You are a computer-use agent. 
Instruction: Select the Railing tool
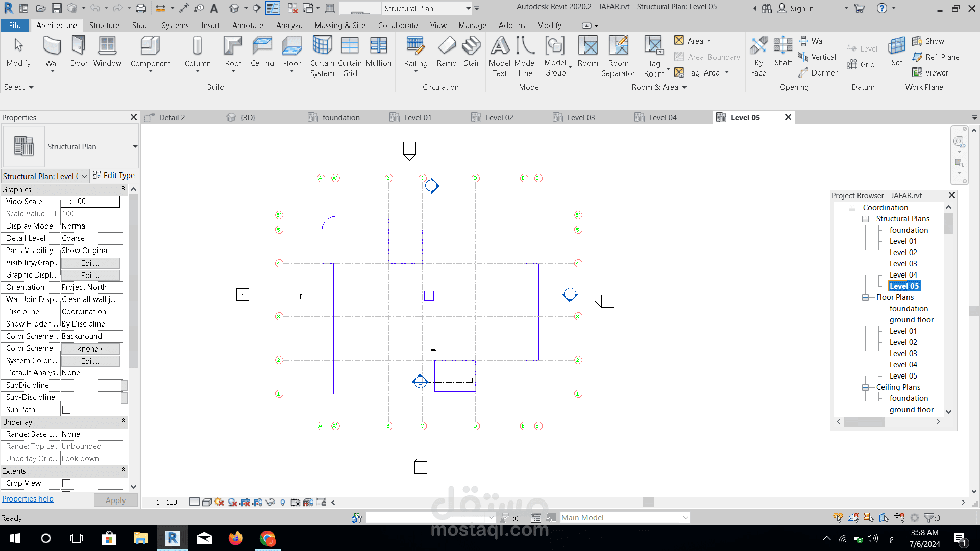click(415, 53)
